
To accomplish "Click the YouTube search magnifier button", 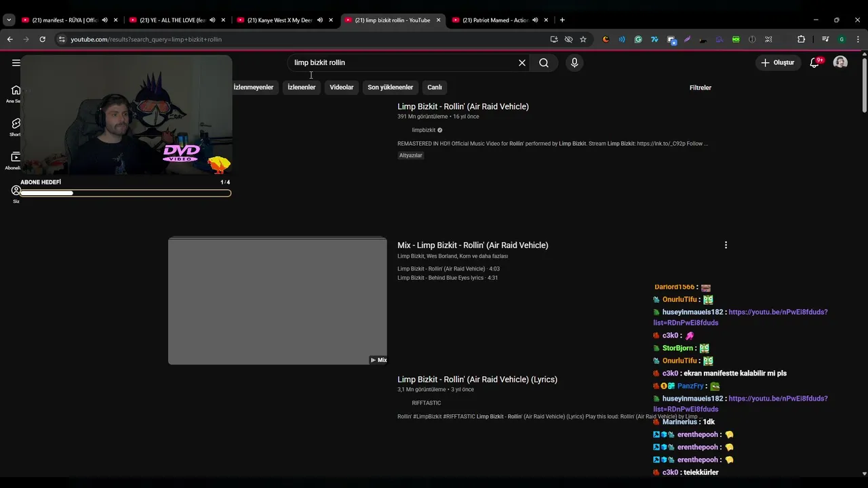I will pyautogui.click(x=544, y=62).
